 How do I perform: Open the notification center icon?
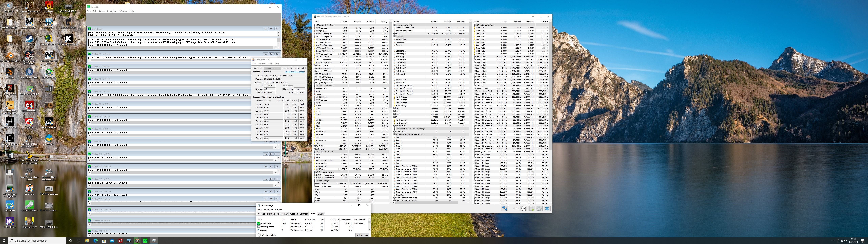tap(863, 241)
